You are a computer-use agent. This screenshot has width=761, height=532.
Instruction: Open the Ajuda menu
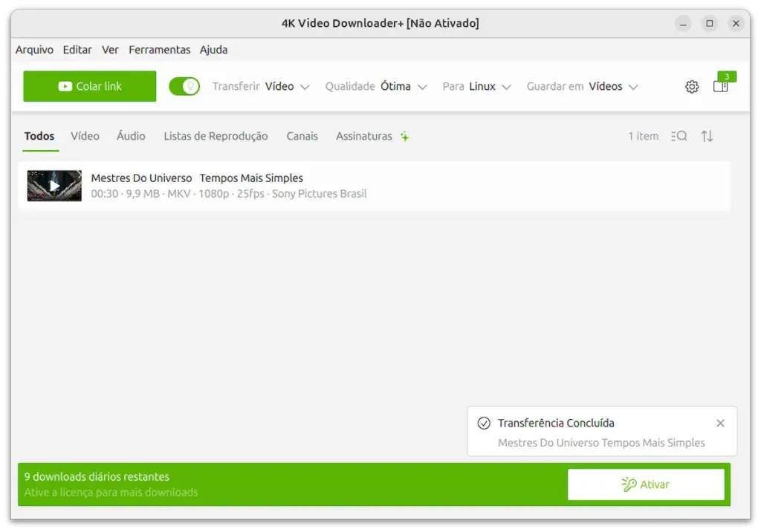pos(213,50)
